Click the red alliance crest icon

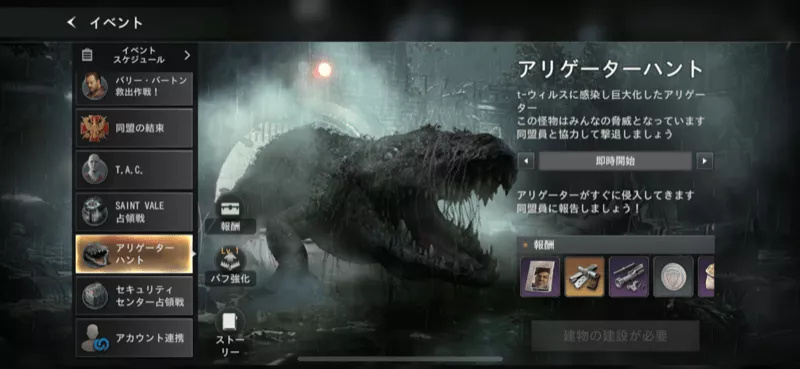[95, 128]
